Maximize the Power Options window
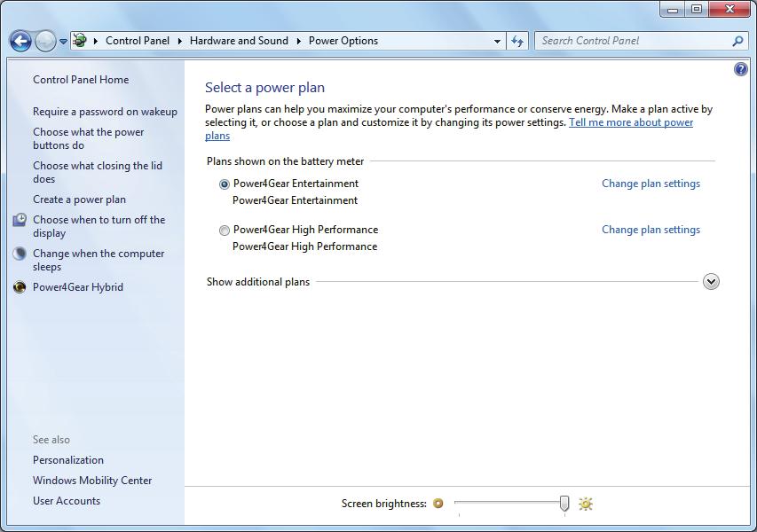757x532 pixels. click(x=696, y=9)
